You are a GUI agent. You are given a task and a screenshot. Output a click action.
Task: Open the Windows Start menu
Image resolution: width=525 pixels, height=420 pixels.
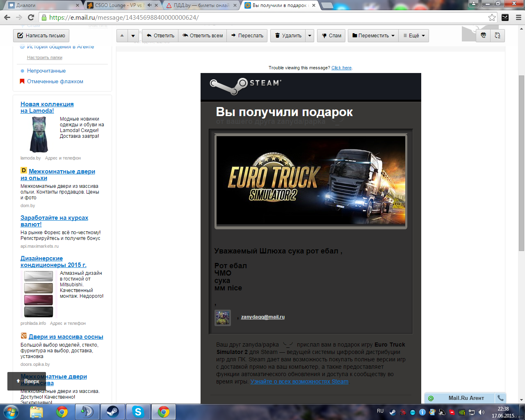click(11, 412)
